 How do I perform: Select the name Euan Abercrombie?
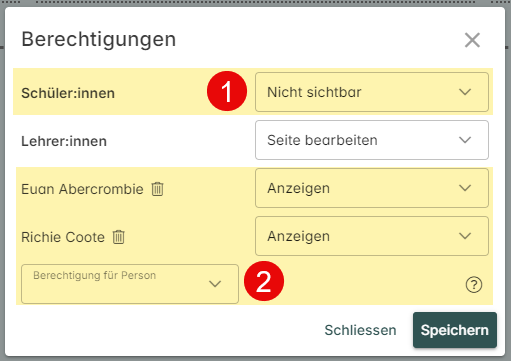[82, 189]
